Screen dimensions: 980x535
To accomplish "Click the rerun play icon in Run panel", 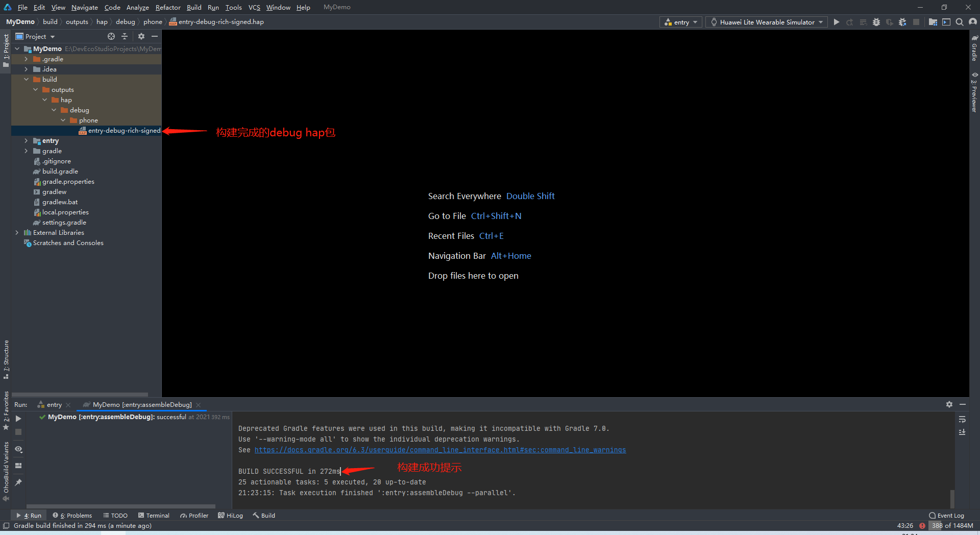I will [18, 419].
